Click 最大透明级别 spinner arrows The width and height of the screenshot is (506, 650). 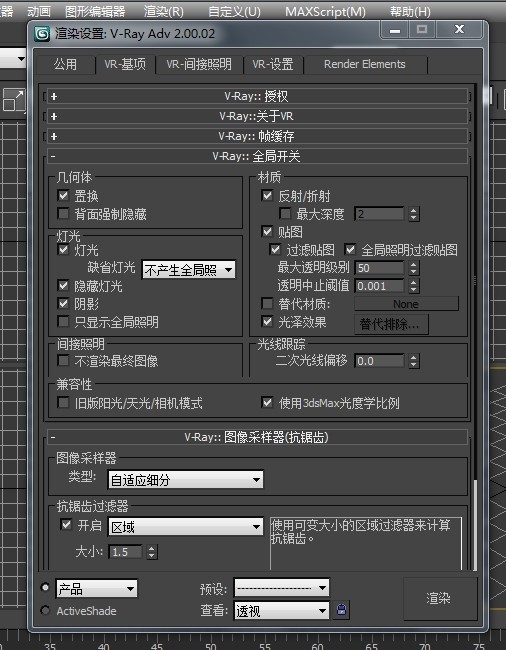414,268
